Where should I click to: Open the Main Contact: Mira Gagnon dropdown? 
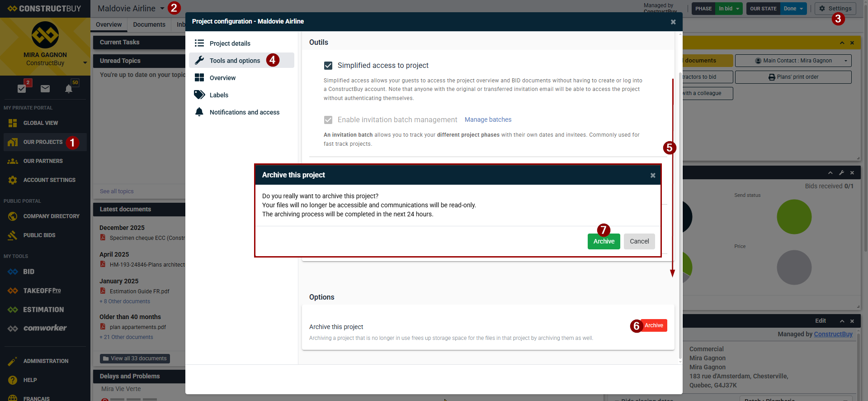pyautogui.click(x=793, y=61)
